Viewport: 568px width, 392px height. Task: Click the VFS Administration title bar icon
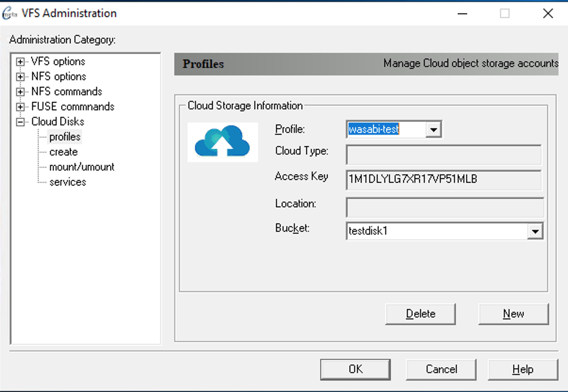pyautogui.click(x=10, y=14)
